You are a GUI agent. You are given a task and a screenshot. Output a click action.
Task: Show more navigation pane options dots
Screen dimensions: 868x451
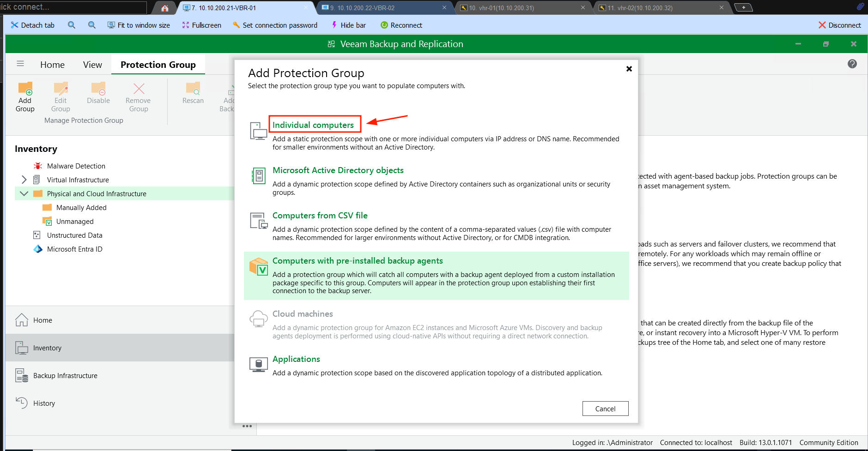point(247,426)
